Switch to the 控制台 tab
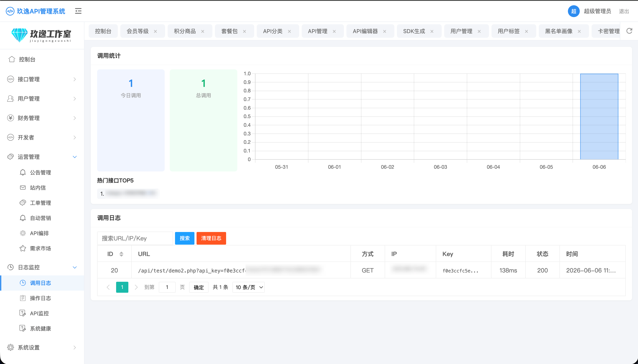Image resolution: width=638 pixels, height=364 pixels. coord(103,31)
